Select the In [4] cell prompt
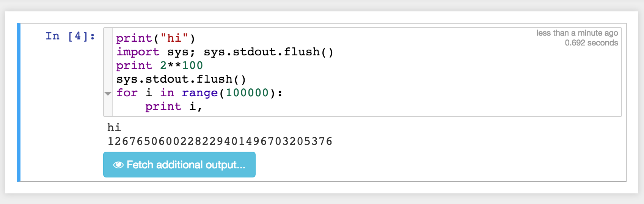The width and height of the screenshot is (644, 204). point(70,36)
